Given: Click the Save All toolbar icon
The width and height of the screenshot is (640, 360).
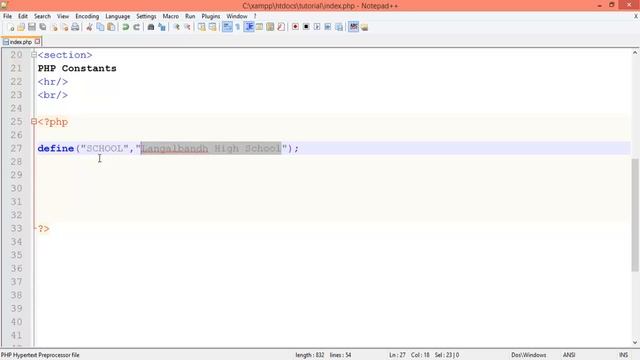Looking at the screenshot, I should 42,27.
